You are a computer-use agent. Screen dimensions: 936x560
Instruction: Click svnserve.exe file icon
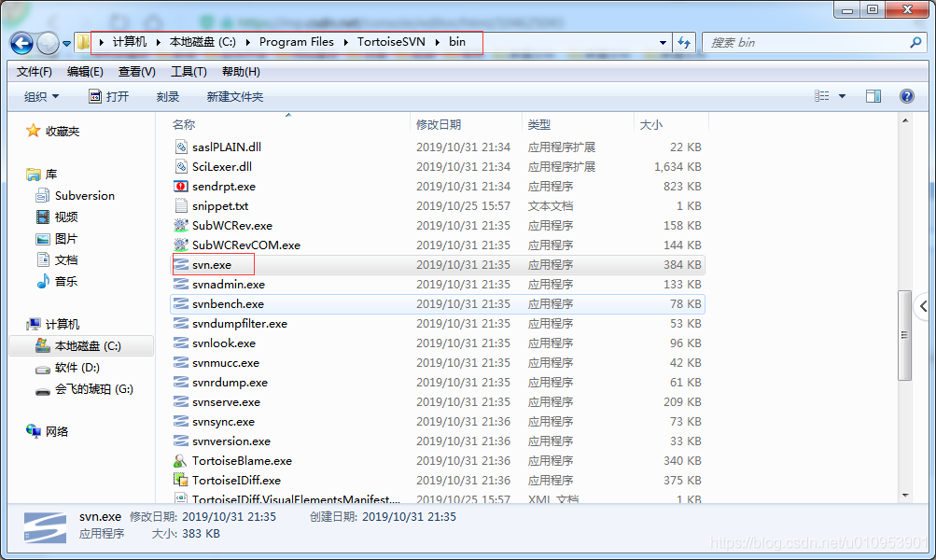181,401
